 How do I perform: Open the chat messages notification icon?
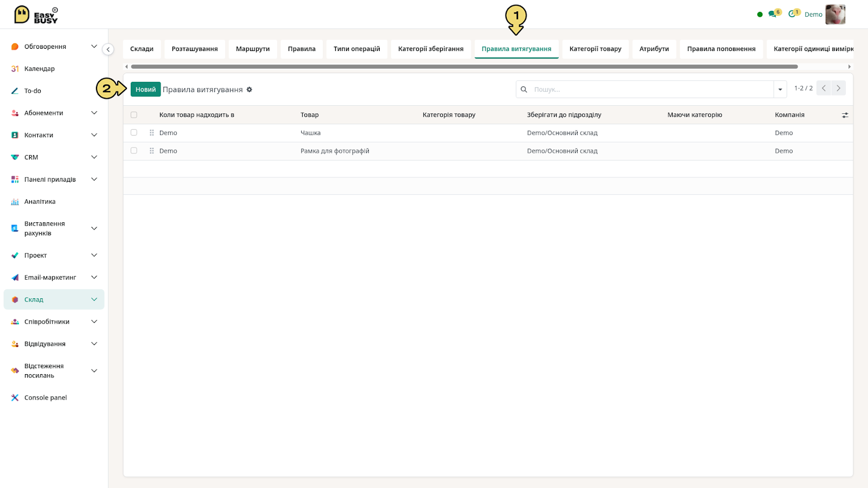tap(772, 14)
